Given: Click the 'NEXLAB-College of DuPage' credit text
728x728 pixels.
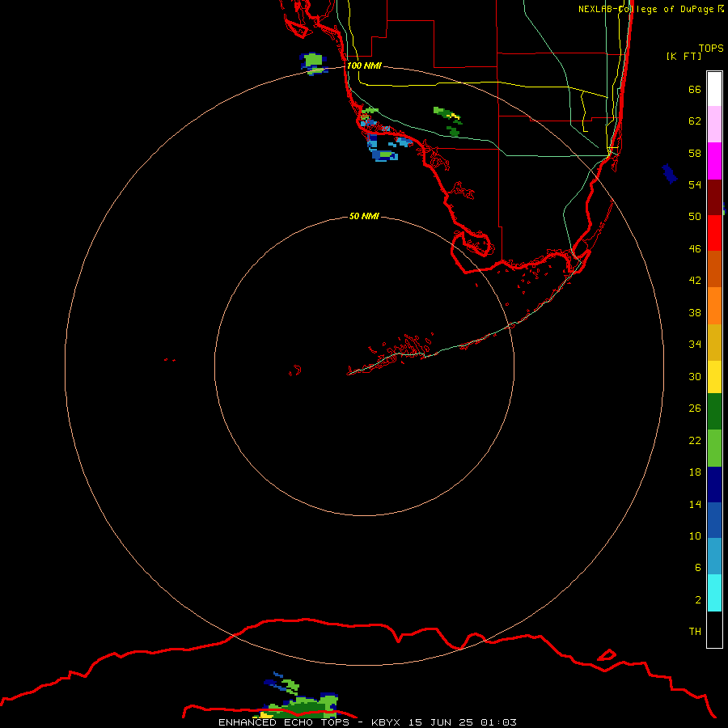Looking at the screenshot, I should (645, 9).
